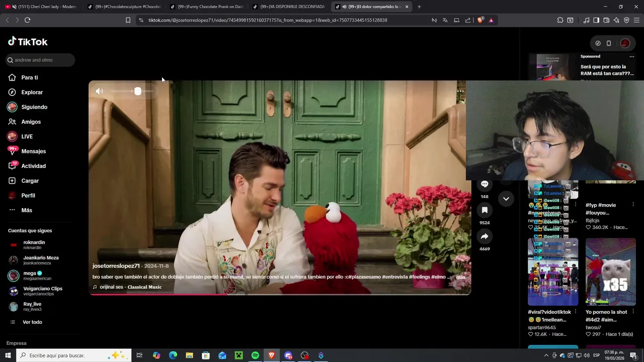This screenshot has height=362, width=644.
Task: Focus the TikTok search field
Action: click(40, 60)
